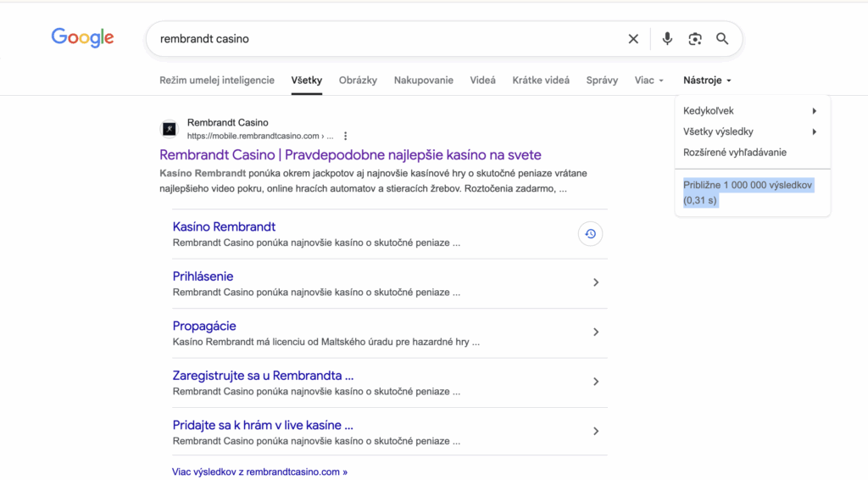
Task: Open the Nástroje tools menu
Action: pyautogui.click(x=707, y=81)
